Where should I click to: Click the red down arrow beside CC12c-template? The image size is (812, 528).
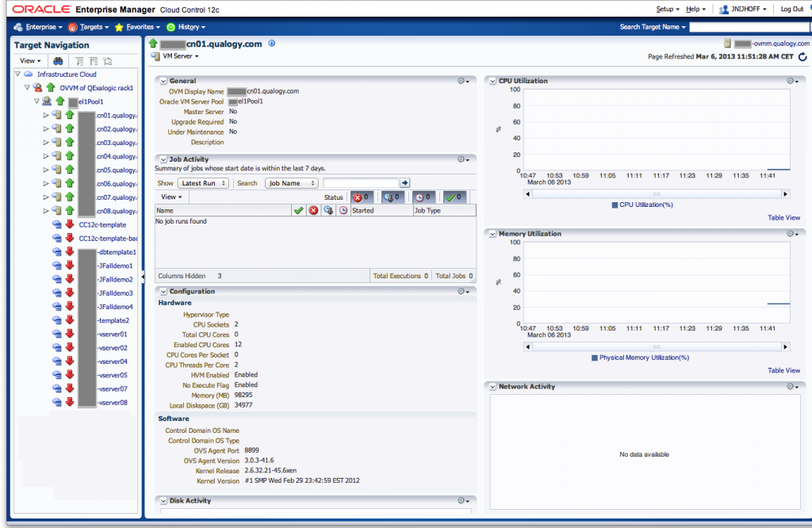click(70, 224)
